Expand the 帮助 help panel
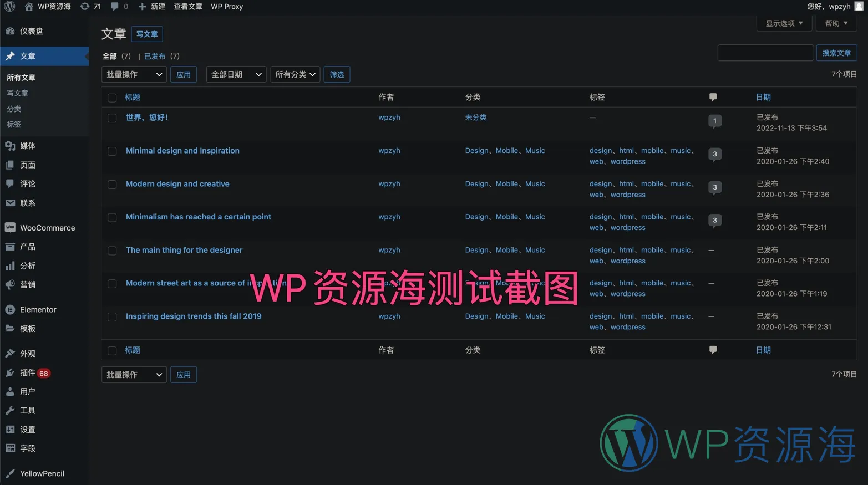Screen dimensions: 868x485 (x=836, y=23)
